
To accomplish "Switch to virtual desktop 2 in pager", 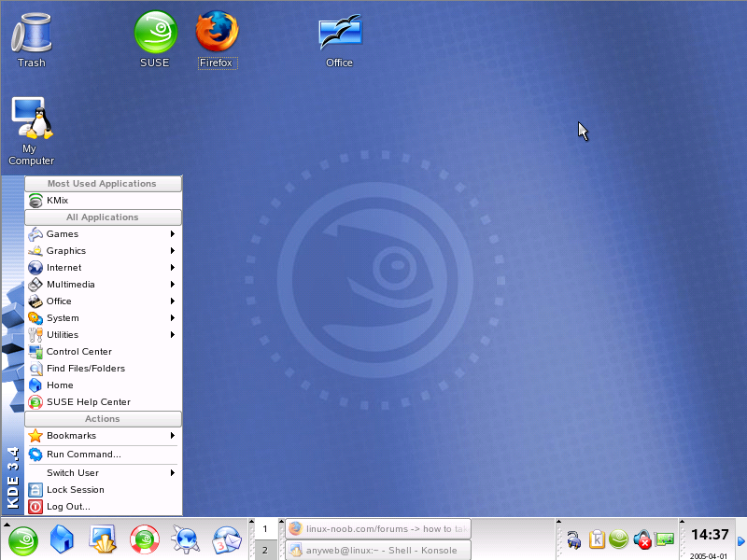I will [265, 550].
